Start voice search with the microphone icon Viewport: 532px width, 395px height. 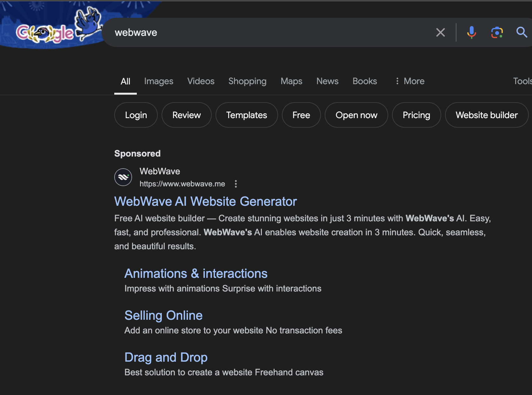pyautogui.click(x=471, y=32)
